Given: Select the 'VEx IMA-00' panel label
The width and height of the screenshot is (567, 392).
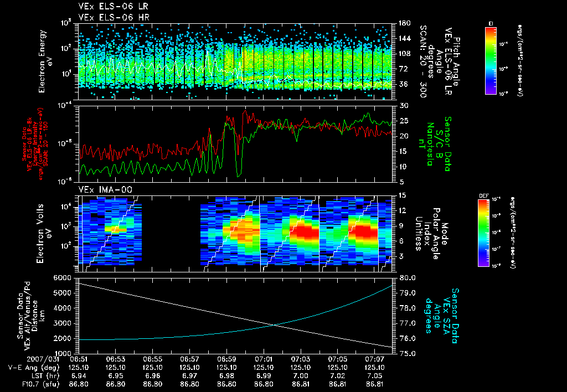Looking at the screenshot, I should [105, 190].
